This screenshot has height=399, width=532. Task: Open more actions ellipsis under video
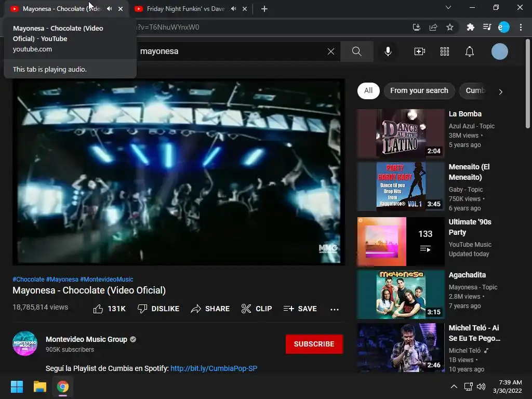coord(335,309)
